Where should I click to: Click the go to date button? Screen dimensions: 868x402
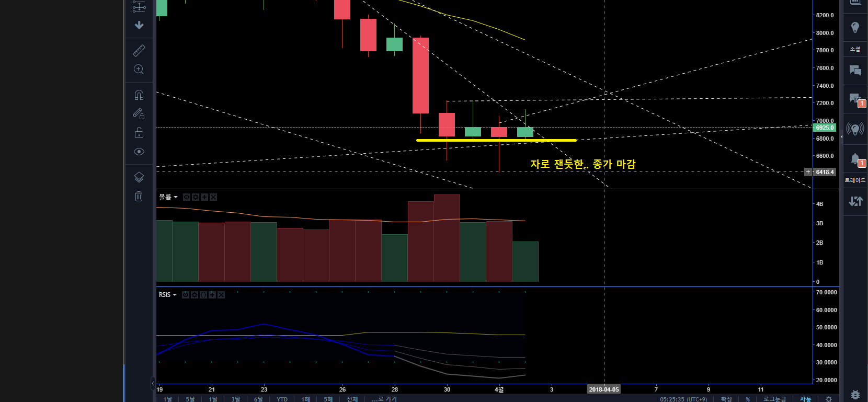[384, 399]
